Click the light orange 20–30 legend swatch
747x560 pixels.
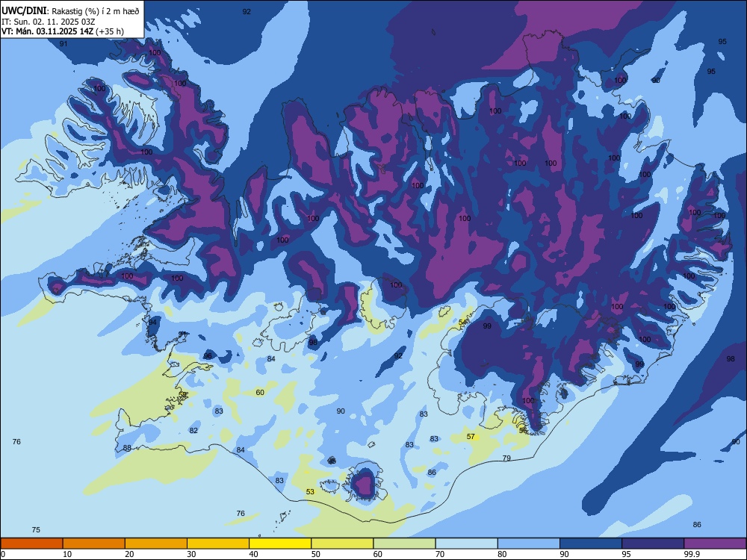[x=156, y=544]
